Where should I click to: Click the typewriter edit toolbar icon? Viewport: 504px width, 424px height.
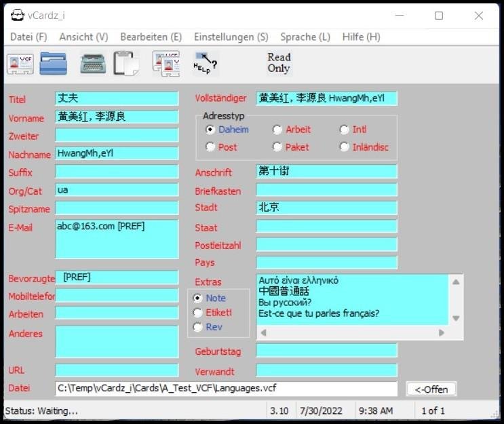coord(93,64)
